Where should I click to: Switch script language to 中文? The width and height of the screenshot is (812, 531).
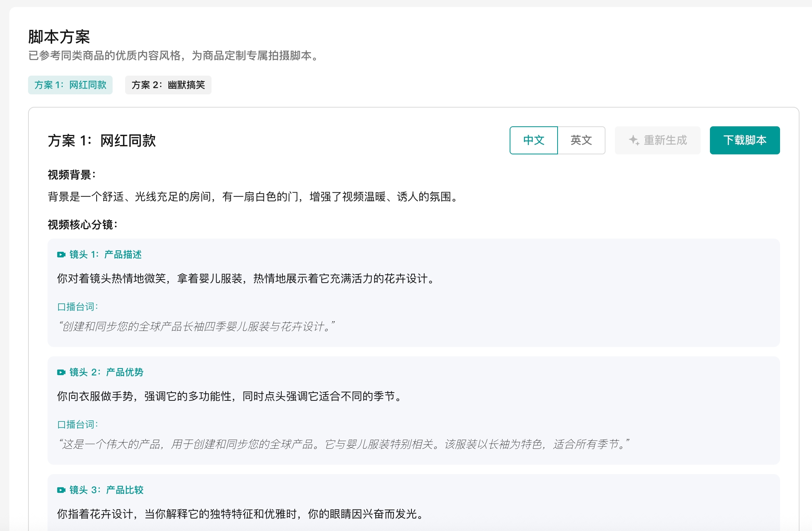[533, 140]
